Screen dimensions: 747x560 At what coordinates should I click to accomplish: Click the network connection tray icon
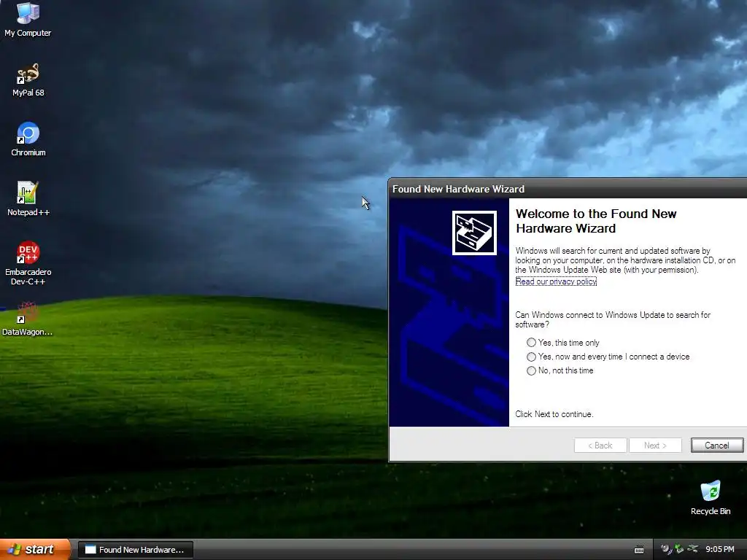[x=693, y=549]
